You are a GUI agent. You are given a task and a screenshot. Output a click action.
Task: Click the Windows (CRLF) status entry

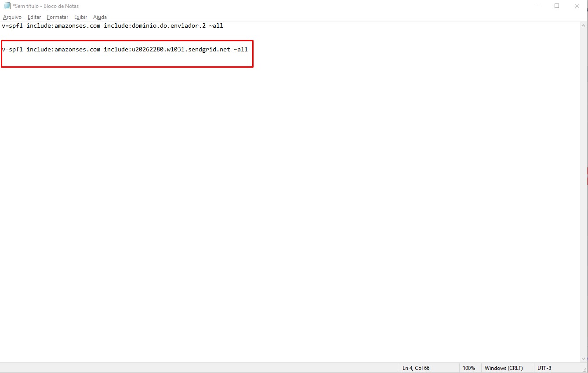505,368
